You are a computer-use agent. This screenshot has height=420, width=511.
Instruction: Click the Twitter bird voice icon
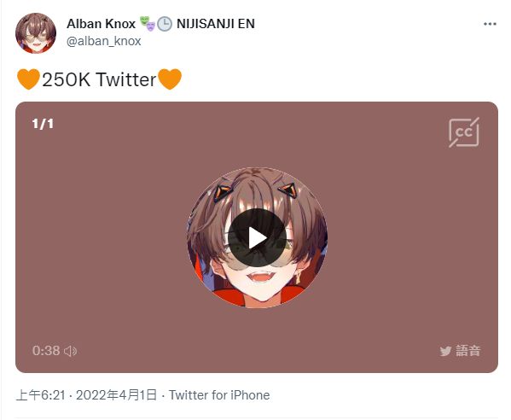tap(445, 351)
